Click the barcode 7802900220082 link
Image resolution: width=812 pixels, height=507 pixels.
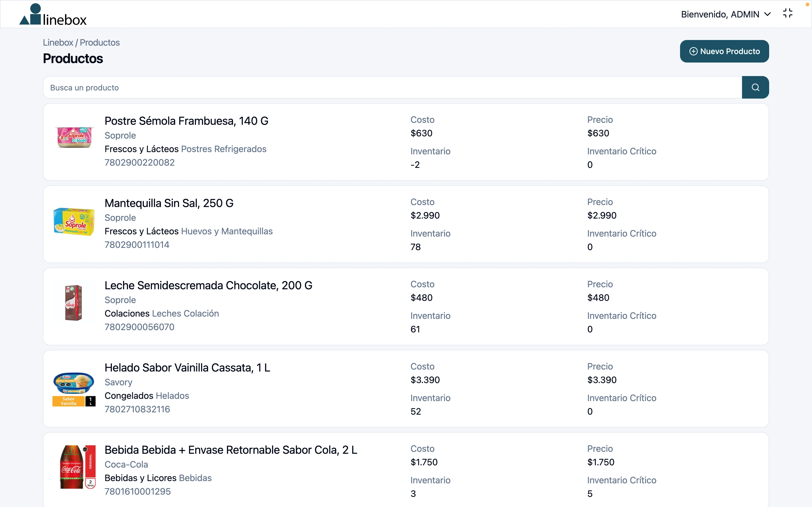tap(139, 162)
